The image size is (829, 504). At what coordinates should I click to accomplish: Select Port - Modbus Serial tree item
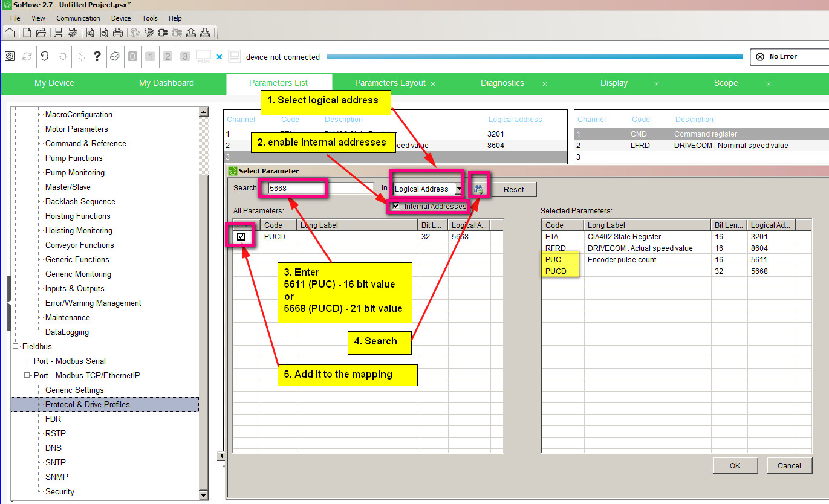pyautogui.click(x=70, y=361)
